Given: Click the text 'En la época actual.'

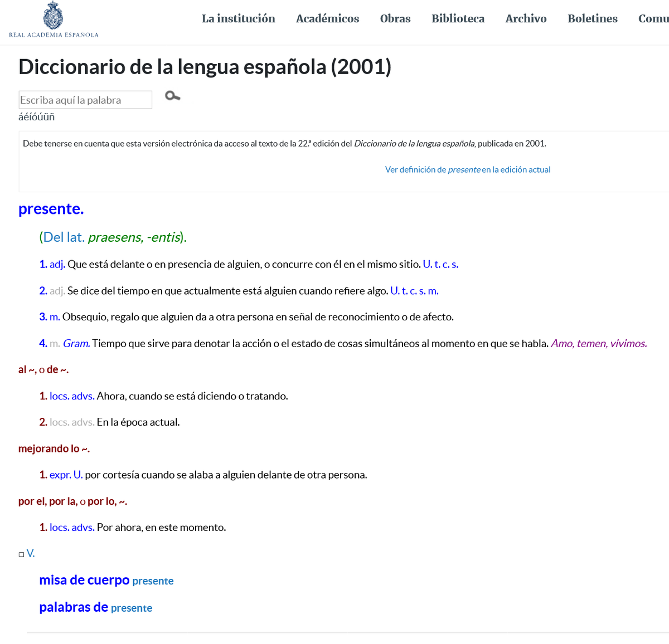Looking at the screenshot, I should [138, 422].
